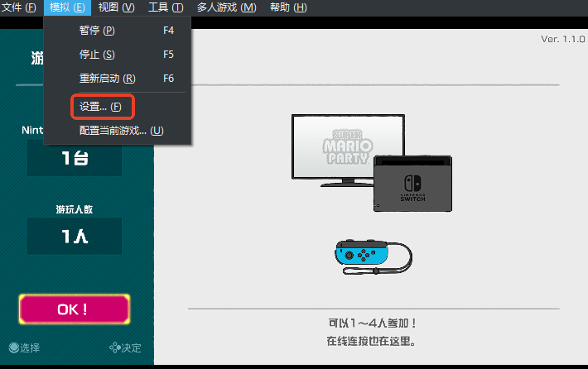Choose 暂停 (P) to pause emulation
This screenshot has width=588, height=369.
point(97,31)
